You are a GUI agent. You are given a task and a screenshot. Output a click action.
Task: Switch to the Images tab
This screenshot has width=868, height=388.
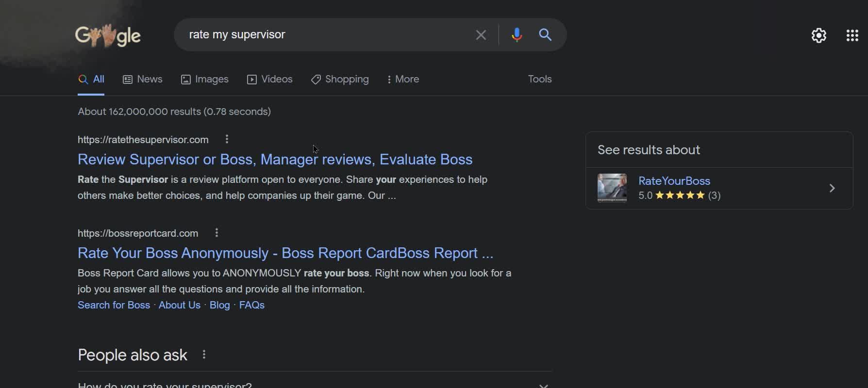pyautogui.click(x=204, y=79)
